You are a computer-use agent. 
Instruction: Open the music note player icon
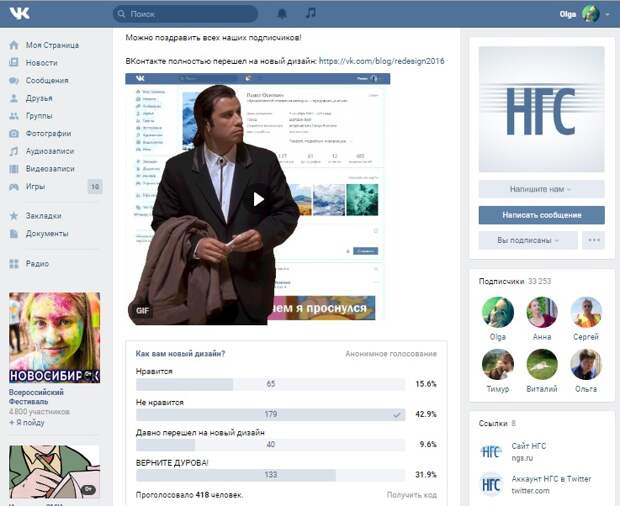point(311,13)
